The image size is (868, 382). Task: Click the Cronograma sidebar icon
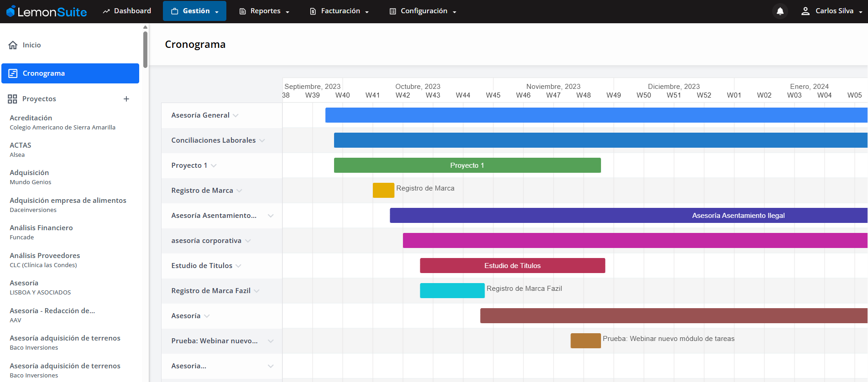pos(13,73)
